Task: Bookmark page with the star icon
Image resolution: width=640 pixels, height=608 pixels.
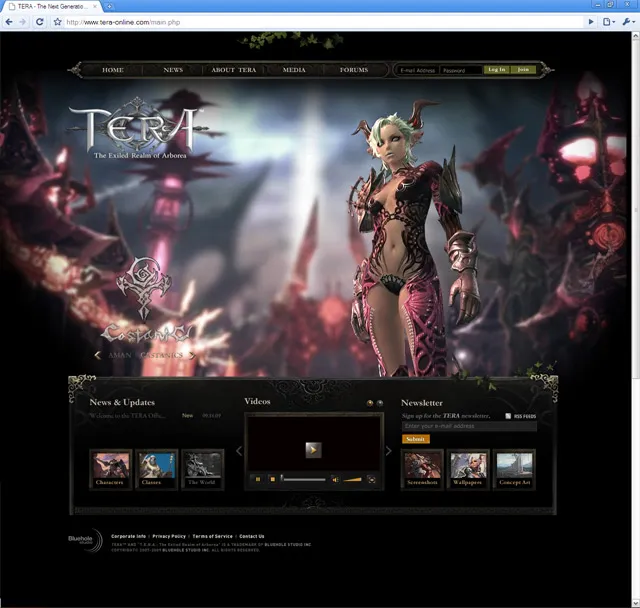Action: [x=58, y=22]
